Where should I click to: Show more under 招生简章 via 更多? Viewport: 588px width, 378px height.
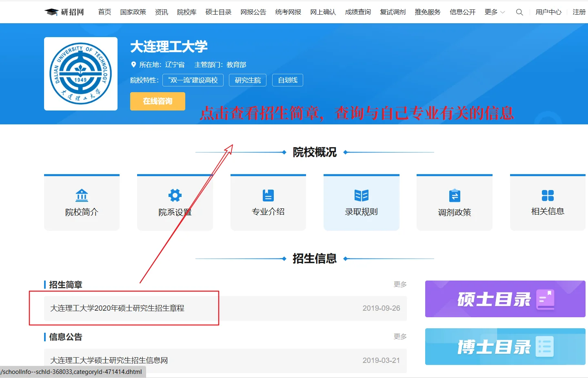[400, 284]
